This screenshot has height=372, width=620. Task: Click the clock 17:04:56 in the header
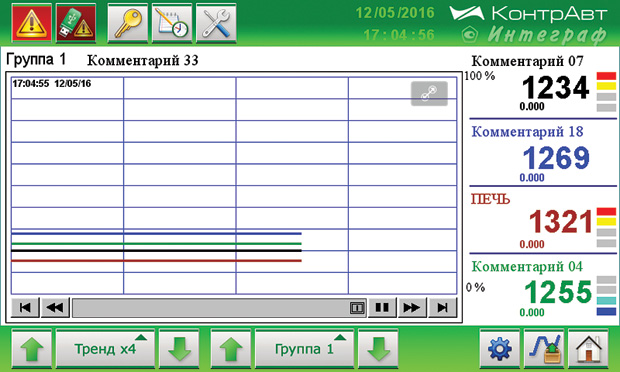pyautogui.click(x=399, y=35)
